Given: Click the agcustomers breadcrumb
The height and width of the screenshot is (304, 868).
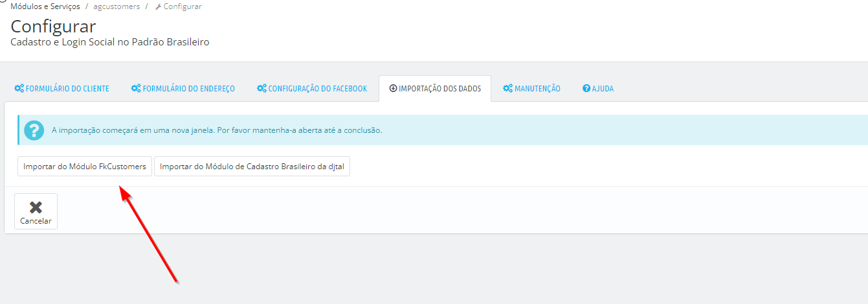Looking at the screenshot, I should (x=117, y=6).
